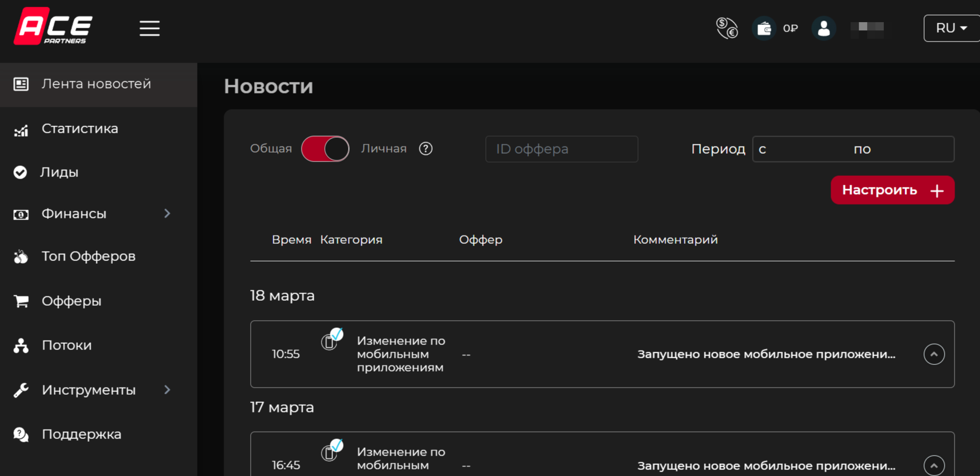This screenshot has height=476, width=980.
Task: Click the Финансы money icon
Action: click(21, 215)
